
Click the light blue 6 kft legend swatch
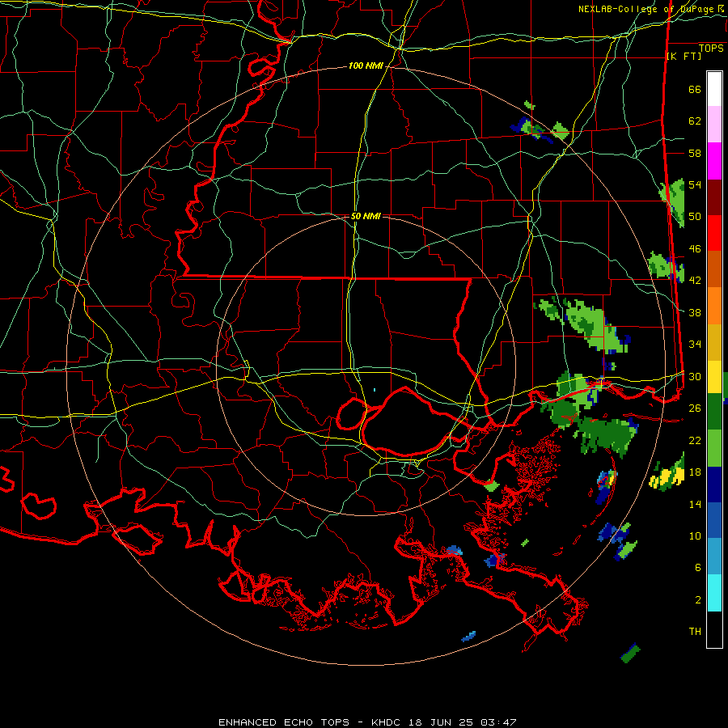pyautogui.click(x=714, y=557)
